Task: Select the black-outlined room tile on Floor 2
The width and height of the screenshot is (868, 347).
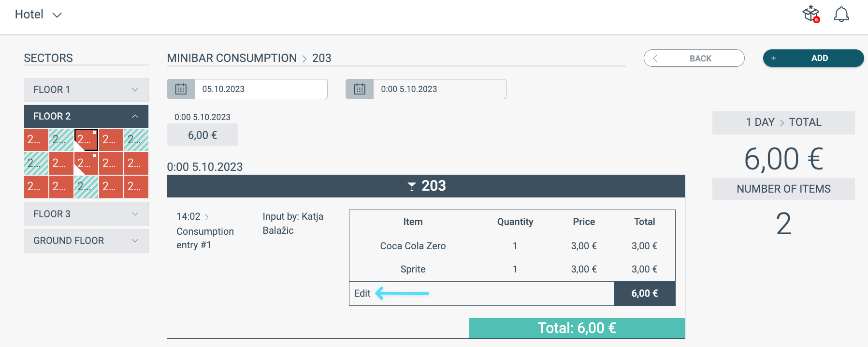Action: (86, 140)
